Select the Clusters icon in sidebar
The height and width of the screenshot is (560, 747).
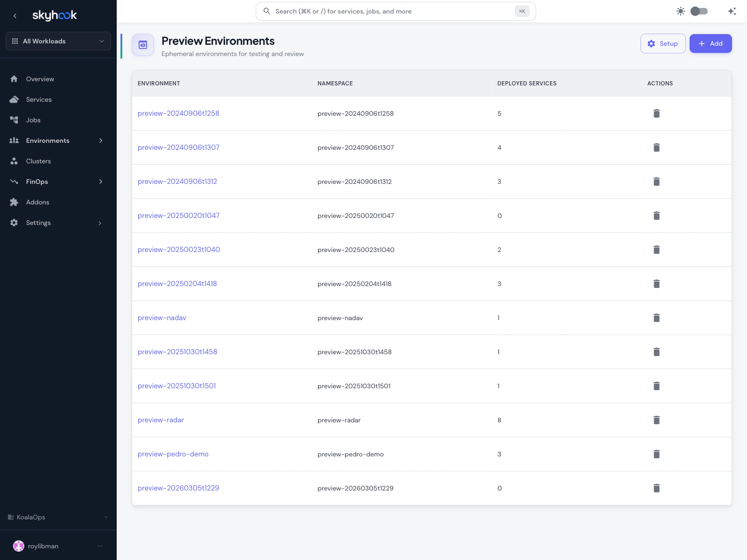tap(14, 161)
